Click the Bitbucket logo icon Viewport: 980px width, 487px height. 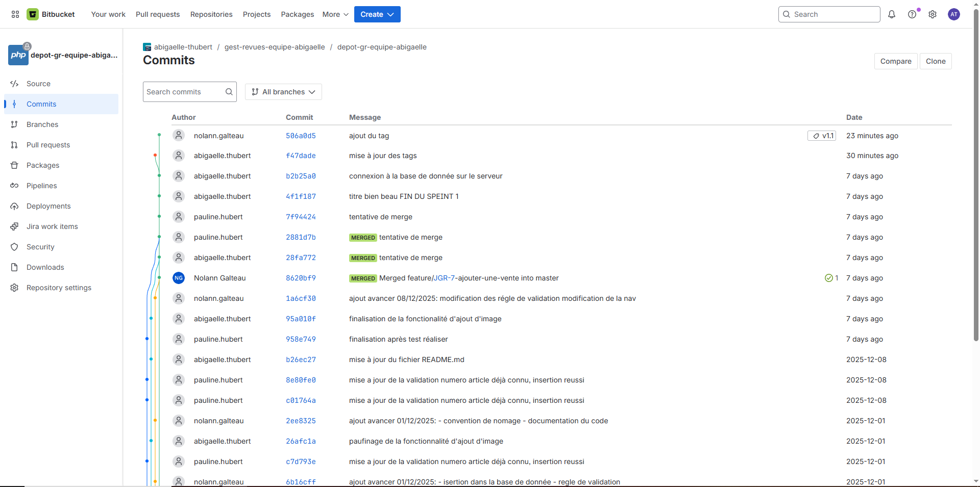click(x=33, y=14)
